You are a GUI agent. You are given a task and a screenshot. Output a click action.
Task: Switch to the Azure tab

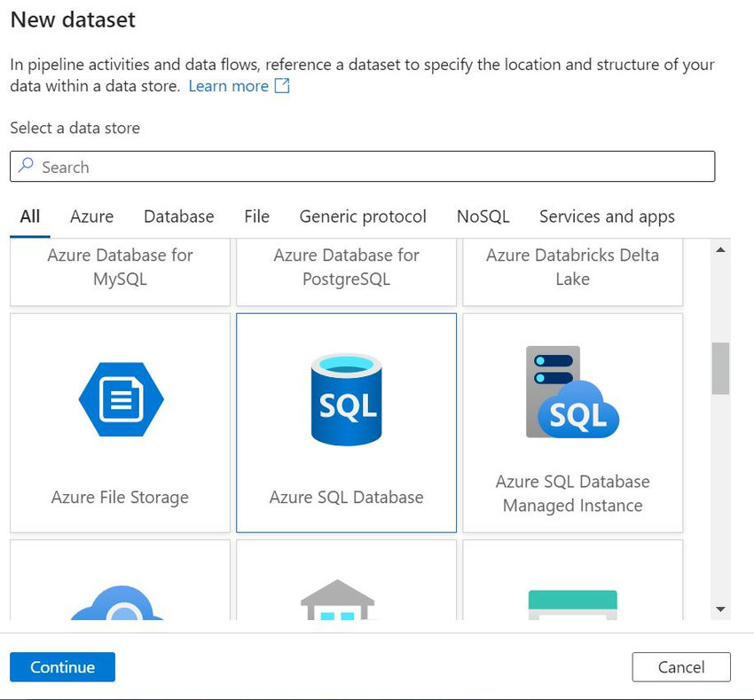92,216
